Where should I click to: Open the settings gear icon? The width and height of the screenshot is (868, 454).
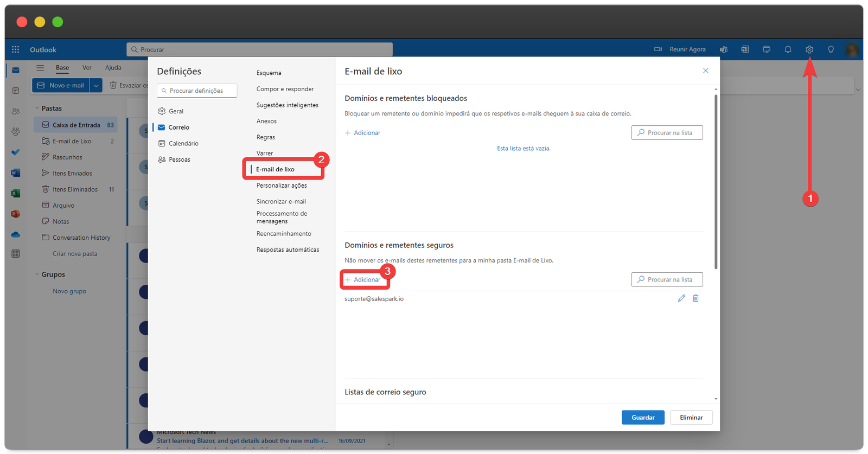(809, 49)
